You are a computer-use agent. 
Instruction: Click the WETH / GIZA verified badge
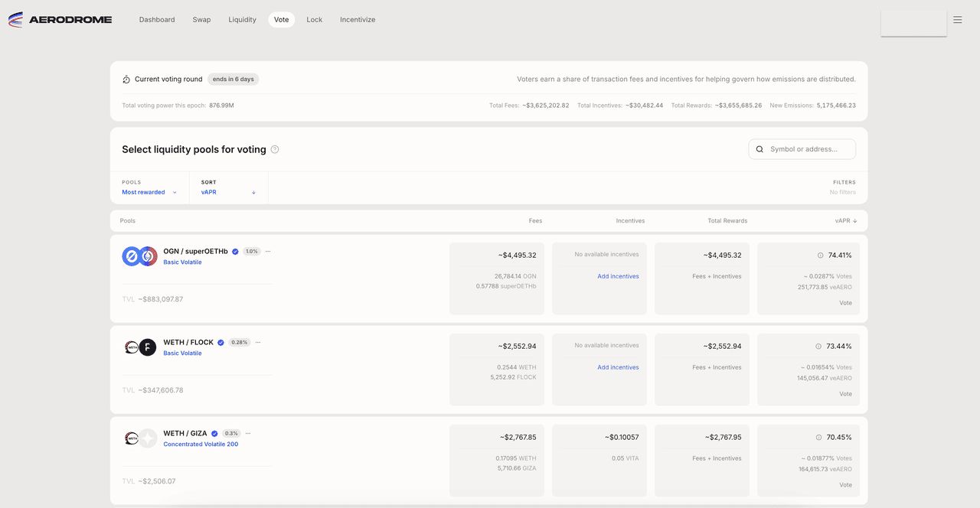[214, 434]
